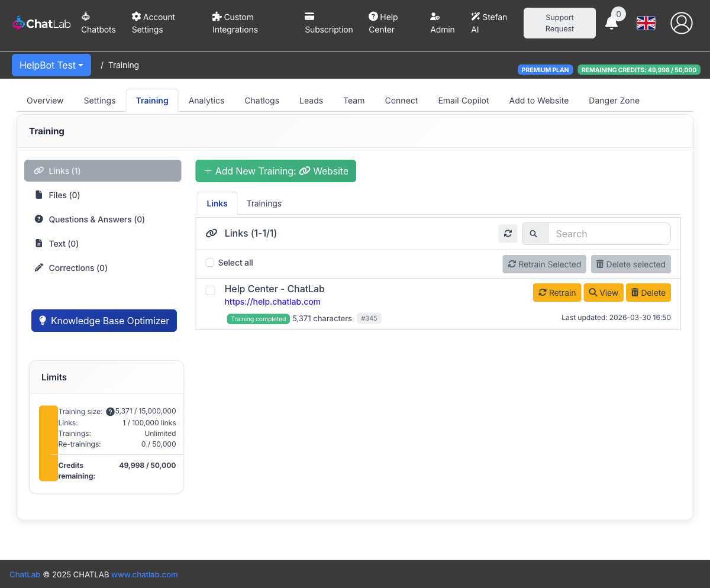Click the Training size help icon
The width and height of the screenshot is (710, 588).
coord(110,412)
